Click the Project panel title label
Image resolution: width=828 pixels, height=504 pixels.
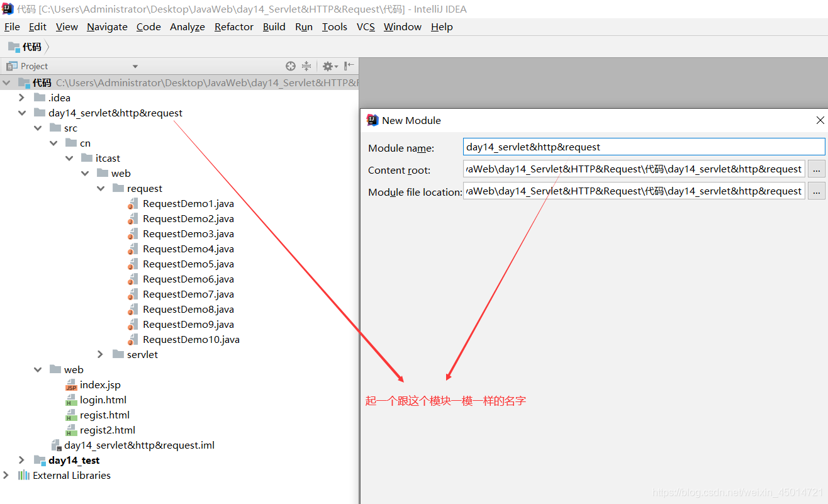[x=34, y=66]
